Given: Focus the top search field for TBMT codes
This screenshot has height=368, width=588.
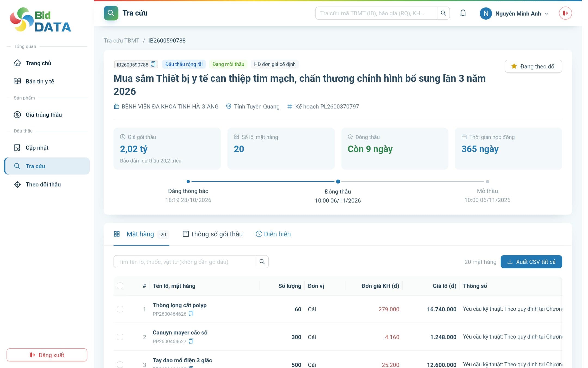Looking at the screenshot, I should [x=376, y=13].
